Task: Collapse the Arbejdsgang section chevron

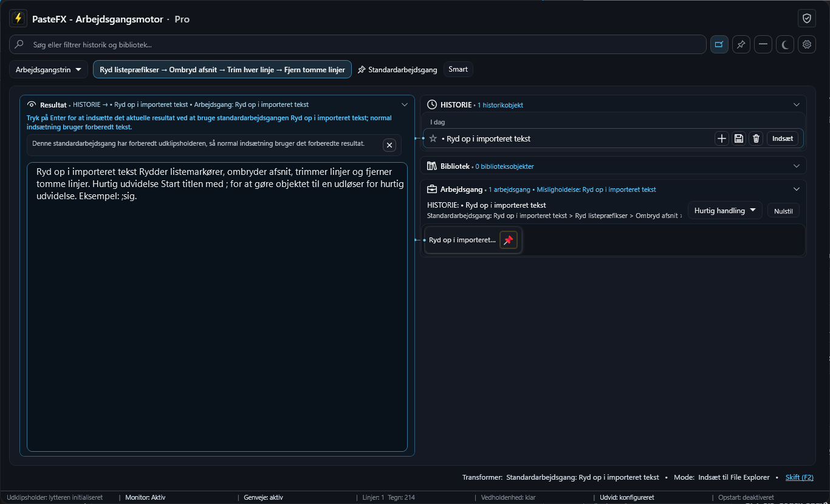Action: click(797, 189)
